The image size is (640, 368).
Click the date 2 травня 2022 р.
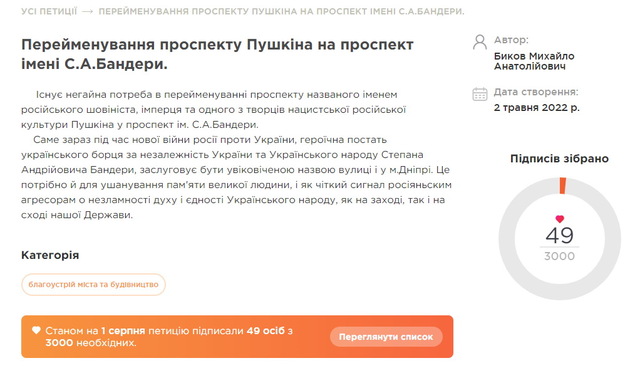[536, 108]
